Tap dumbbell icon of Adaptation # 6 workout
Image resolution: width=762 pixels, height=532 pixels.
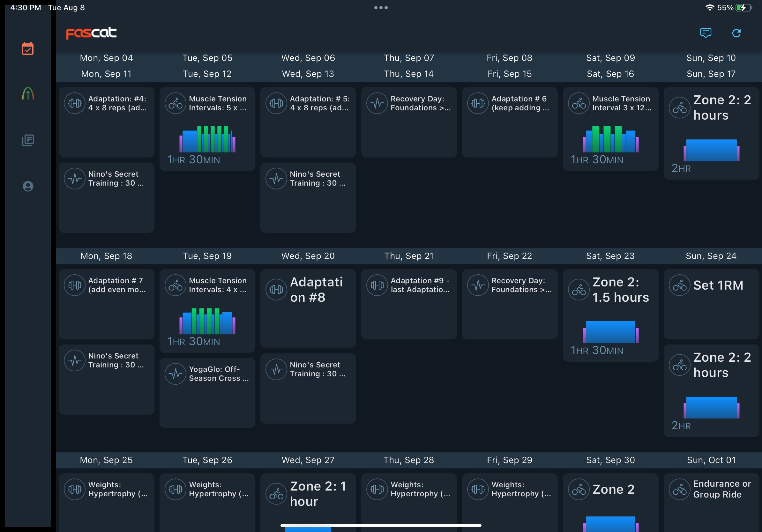478,103
